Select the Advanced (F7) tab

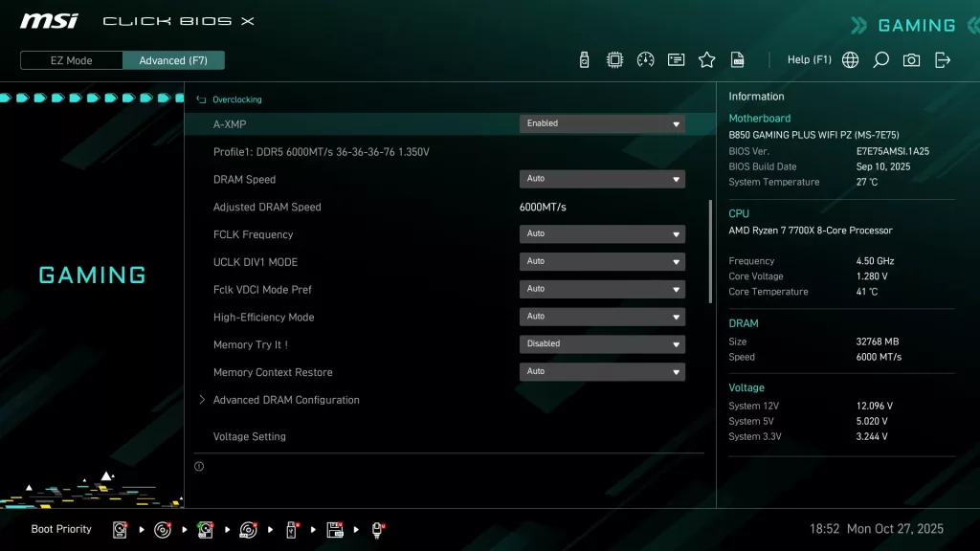coord(173,59)
